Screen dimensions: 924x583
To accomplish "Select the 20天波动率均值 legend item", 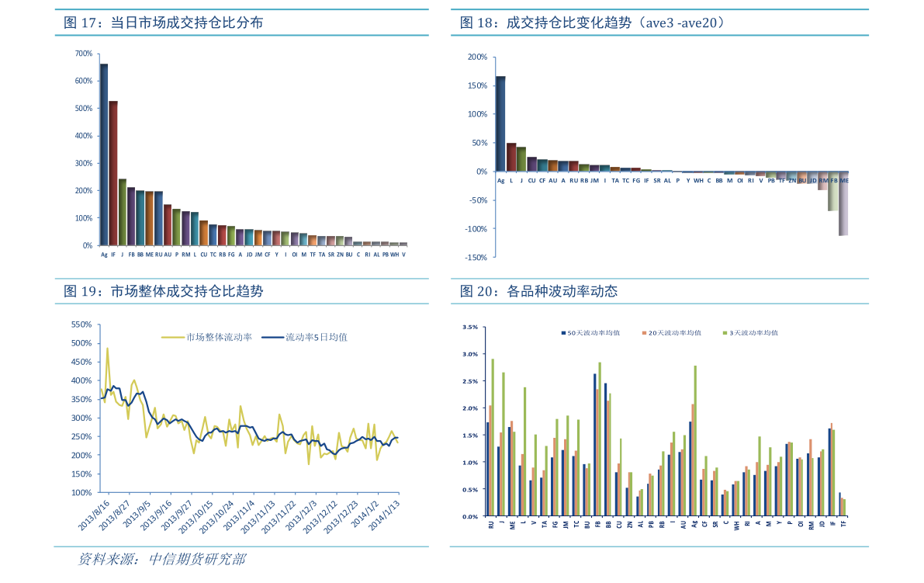I will 671,333.
